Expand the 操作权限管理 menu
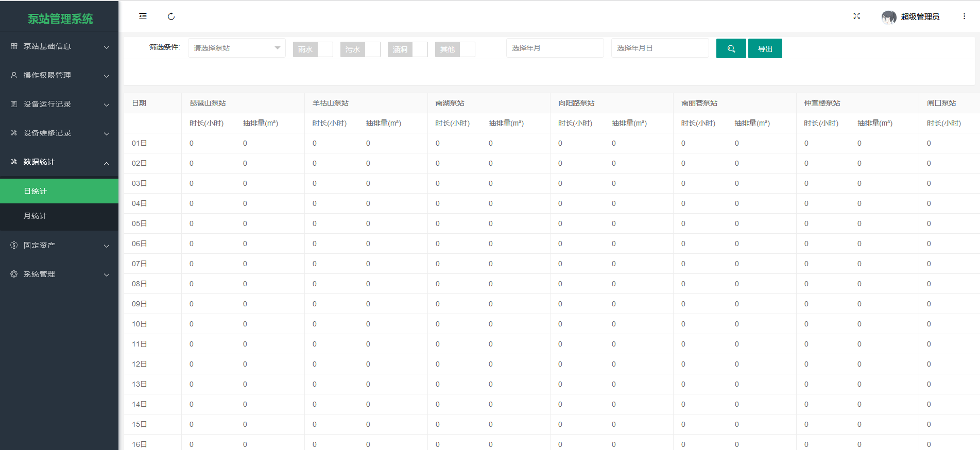Viewport: 980px width, 450px height. click(59, 75)
